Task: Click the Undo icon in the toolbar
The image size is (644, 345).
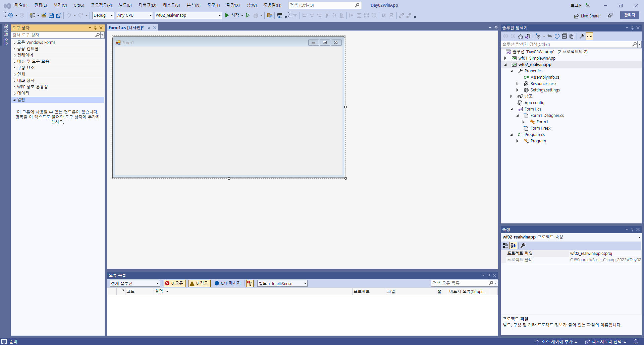Action: tap(68, 15)
